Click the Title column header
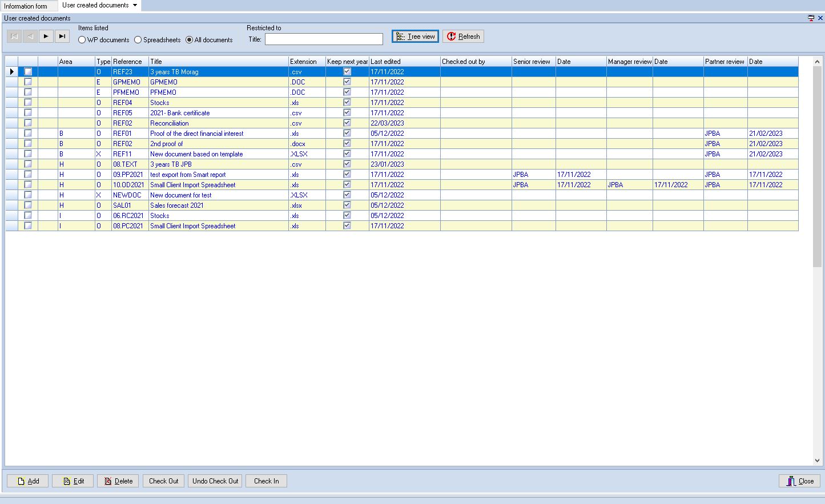 pyautogui.click(x=219, y=62)
